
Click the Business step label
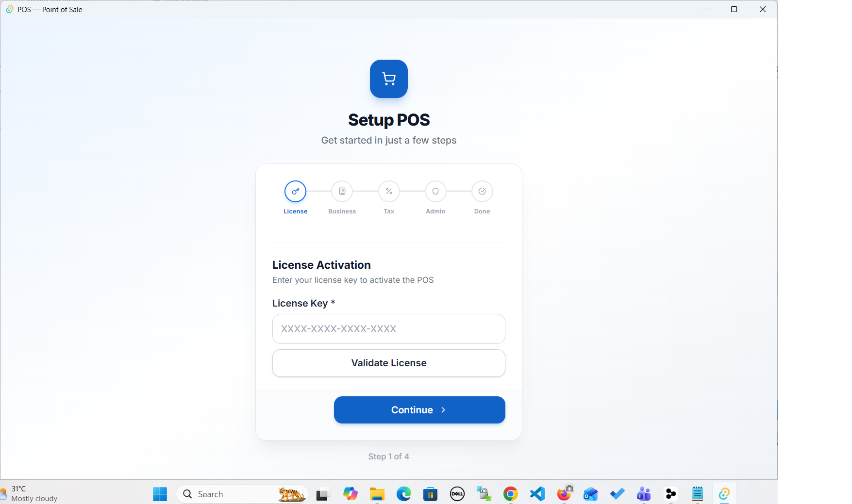pos(342,211)
